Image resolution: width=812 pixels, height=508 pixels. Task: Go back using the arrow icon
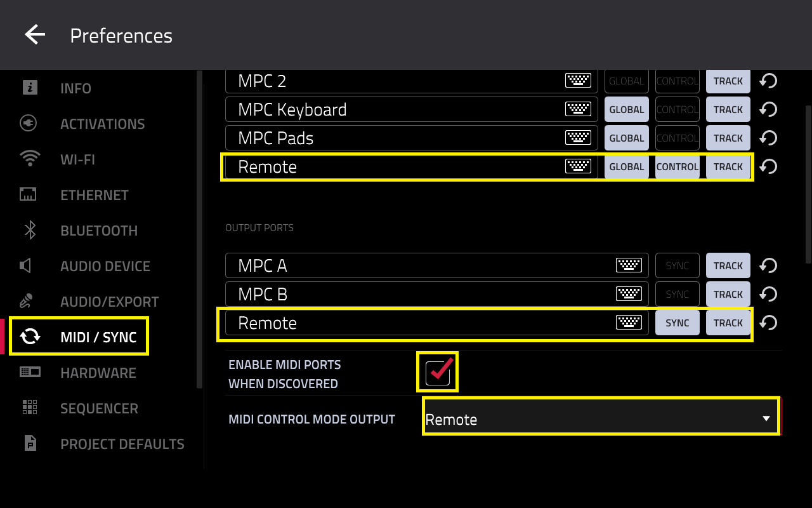[x=35, y=35]
